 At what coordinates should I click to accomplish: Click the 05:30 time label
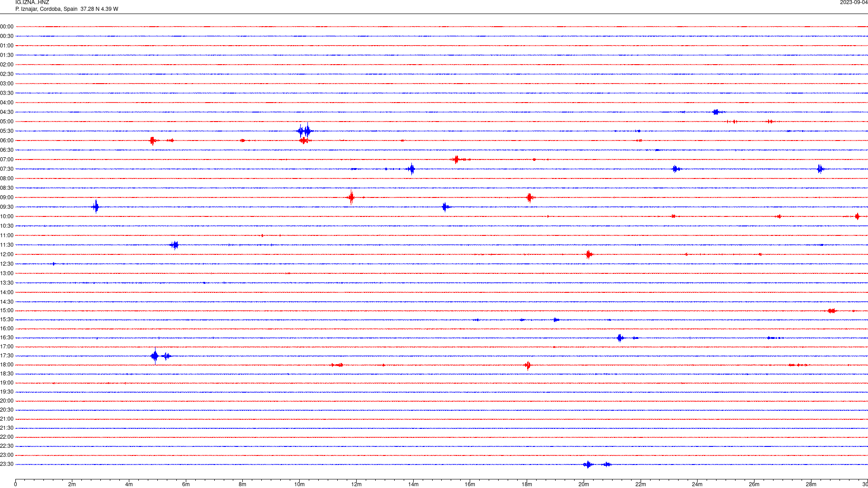point(7,131)
